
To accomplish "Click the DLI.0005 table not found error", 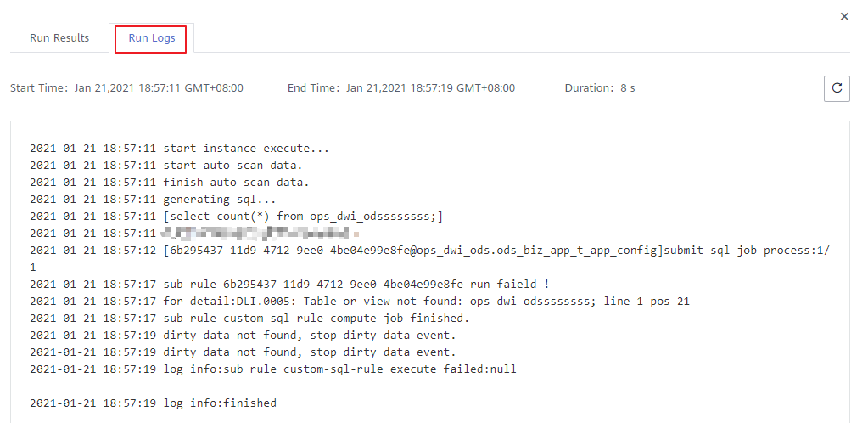I will (360, 302).
